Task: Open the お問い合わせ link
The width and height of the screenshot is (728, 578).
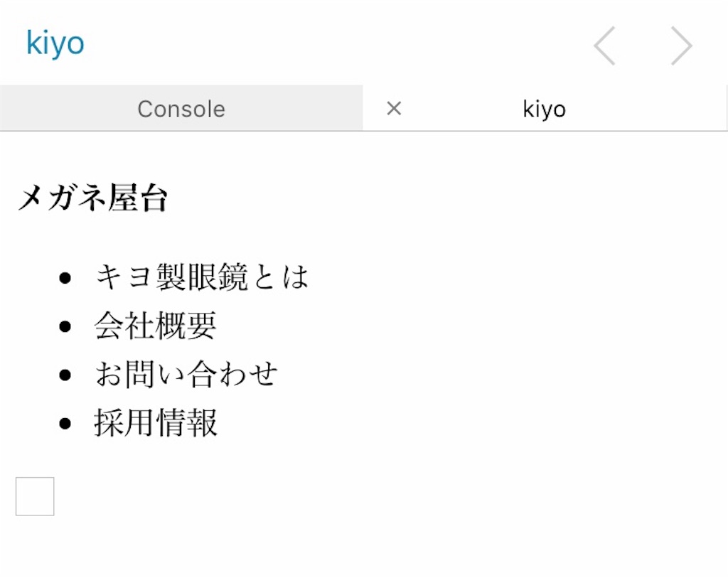Action: [x=185, y=374]
